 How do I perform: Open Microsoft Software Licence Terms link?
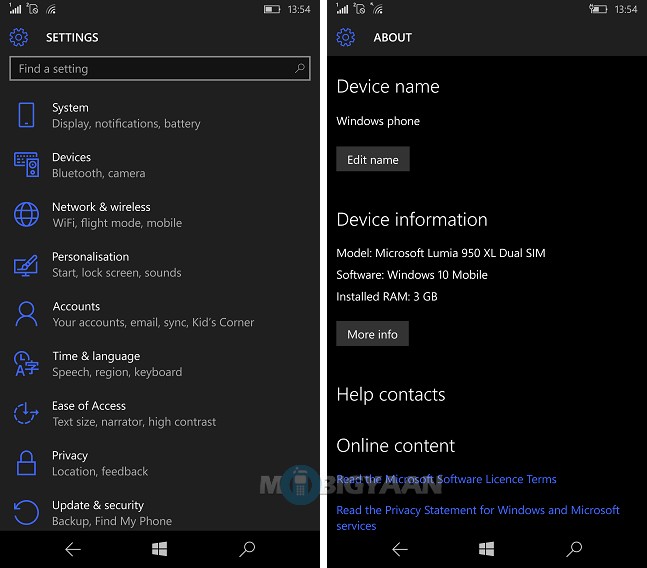(446, 479)
